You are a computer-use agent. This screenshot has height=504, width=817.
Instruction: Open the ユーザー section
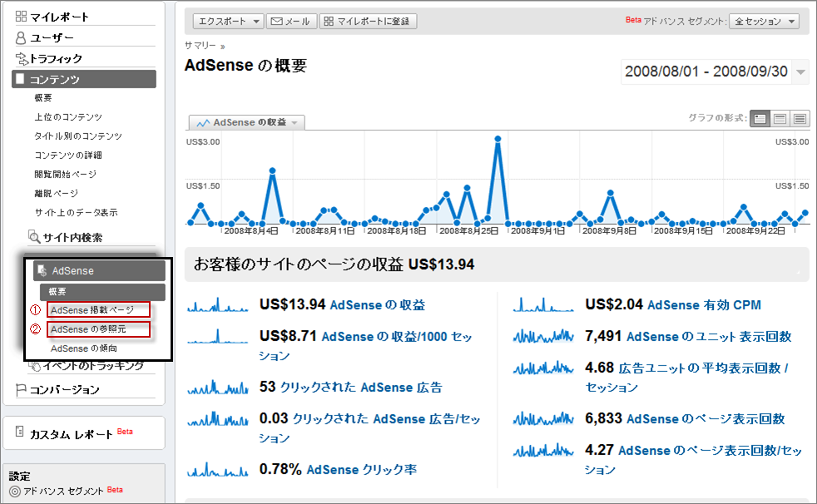pos(52,37)
